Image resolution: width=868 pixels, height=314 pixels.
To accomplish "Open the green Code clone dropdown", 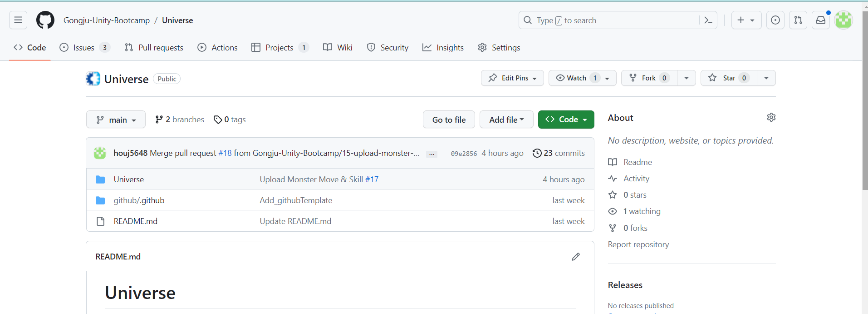I will pos(566,120).
